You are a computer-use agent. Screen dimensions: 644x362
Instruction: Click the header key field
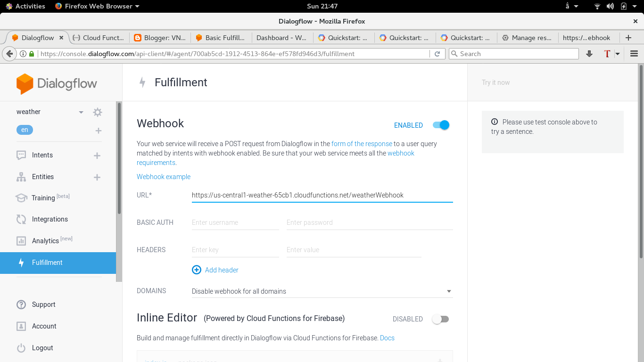235,250
